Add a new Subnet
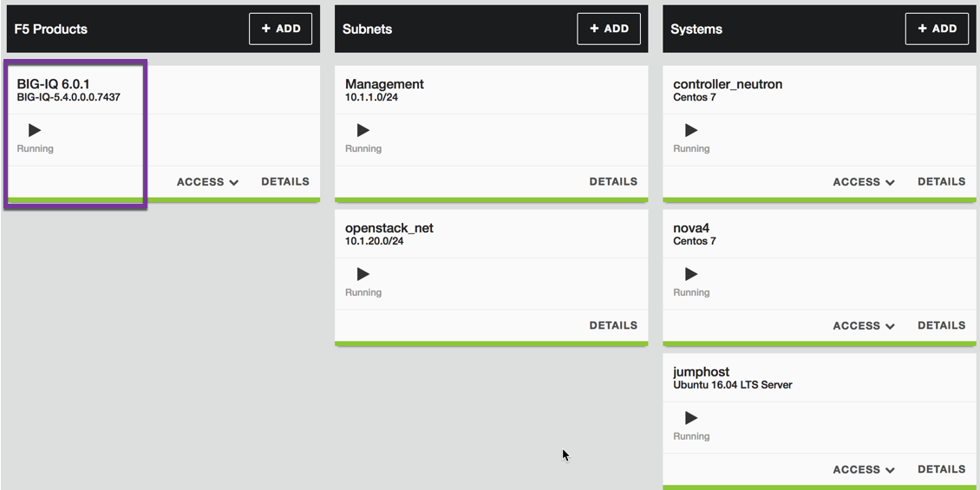Screen dimensions: 980x490 coord(609,29)
